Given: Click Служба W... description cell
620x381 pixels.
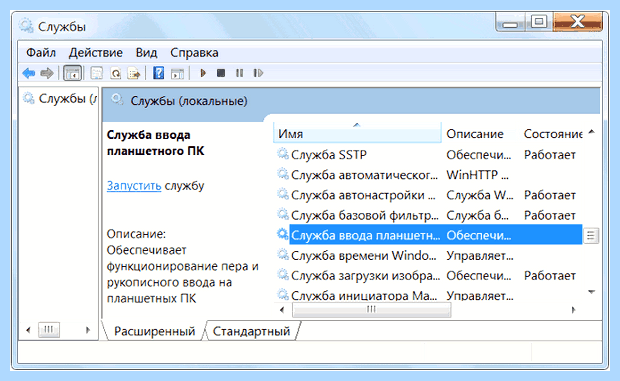Looking at the screenshot, I should (x=480, y=195).
